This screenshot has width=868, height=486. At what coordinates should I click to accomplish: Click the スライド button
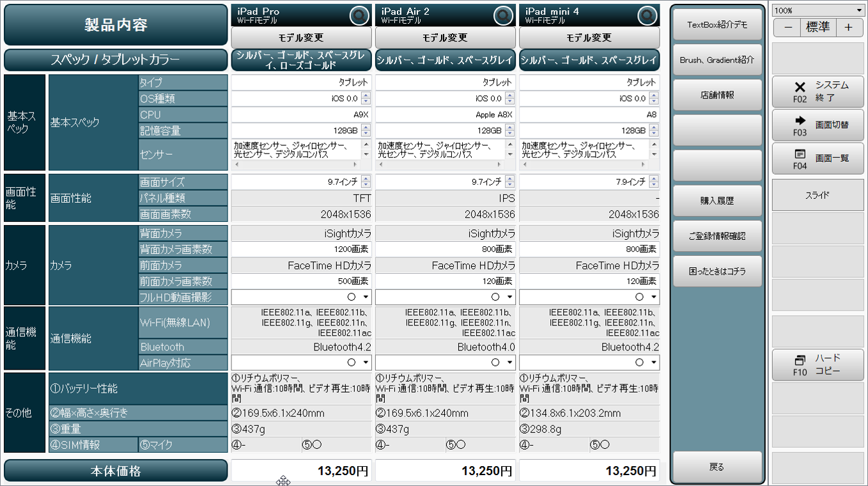coord(818,195)
